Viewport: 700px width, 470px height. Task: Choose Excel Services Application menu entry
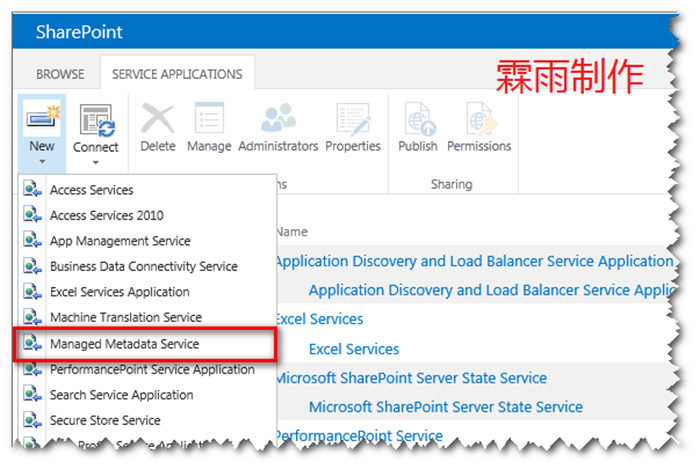(x=147, y=291)
